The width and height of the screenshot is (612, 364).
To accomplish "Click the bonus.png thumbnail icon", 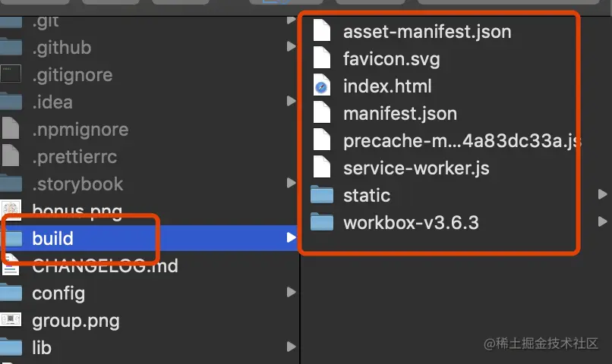I will [11, 211].
